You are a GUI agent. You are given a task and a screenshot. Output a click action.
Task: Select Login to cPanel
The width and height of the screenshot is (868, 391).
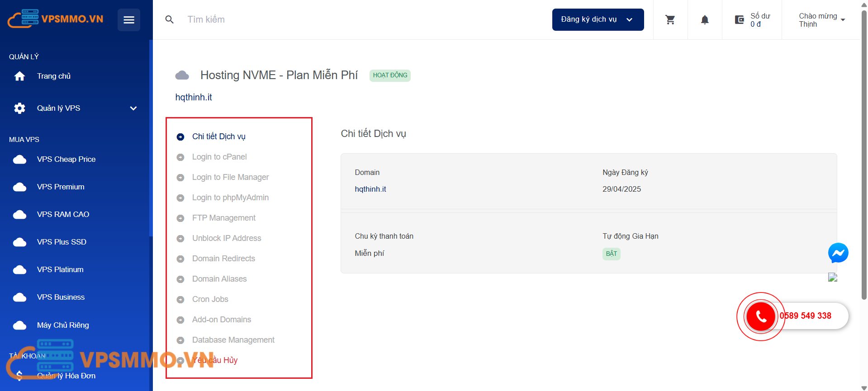pyautogui.click(x=219, y=157)
